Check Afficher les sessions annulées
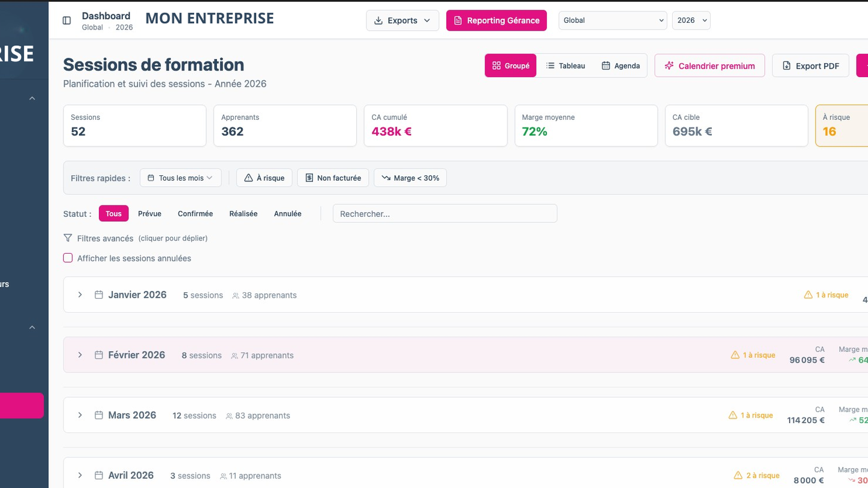The image size is (868, 488). click(68, 258)
